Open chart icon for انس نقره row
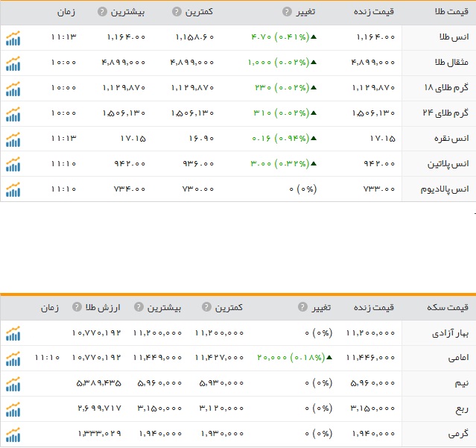Screen dimensions: 476x448 (13, 139)
